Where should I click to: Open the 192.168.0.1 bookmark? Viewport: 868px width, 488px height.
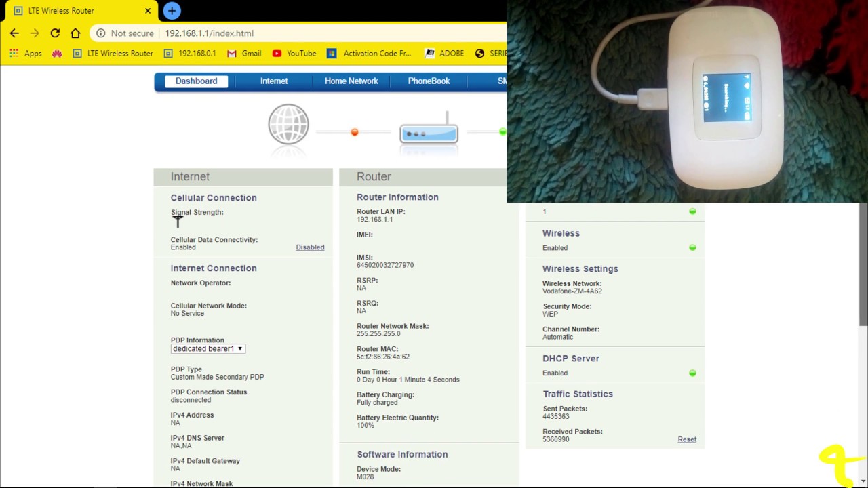click(x=190, y=53)
